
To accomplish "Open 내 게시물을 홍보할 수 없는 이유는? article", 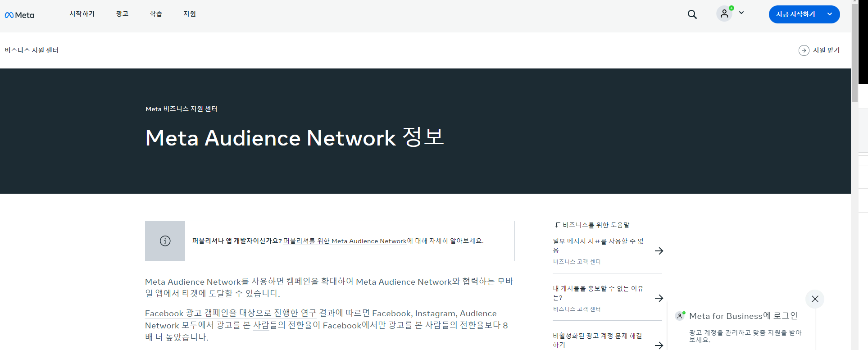I will click(598, 293).
